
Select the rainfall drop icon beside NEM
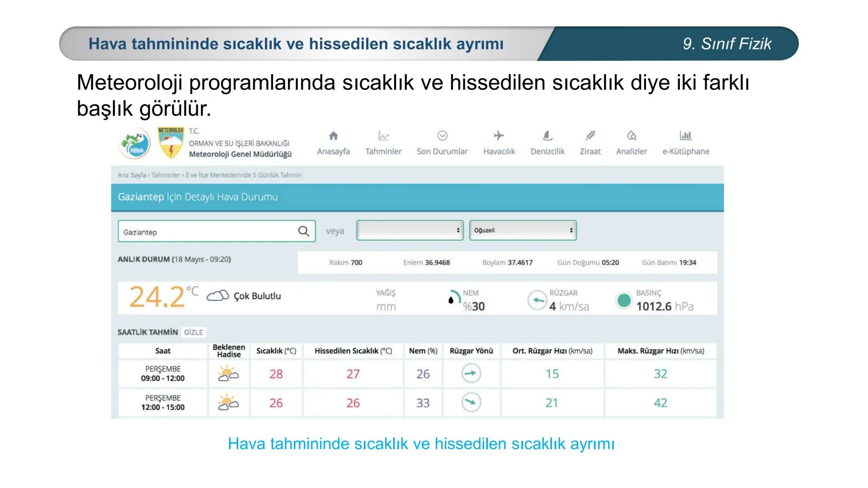point(451,299)
